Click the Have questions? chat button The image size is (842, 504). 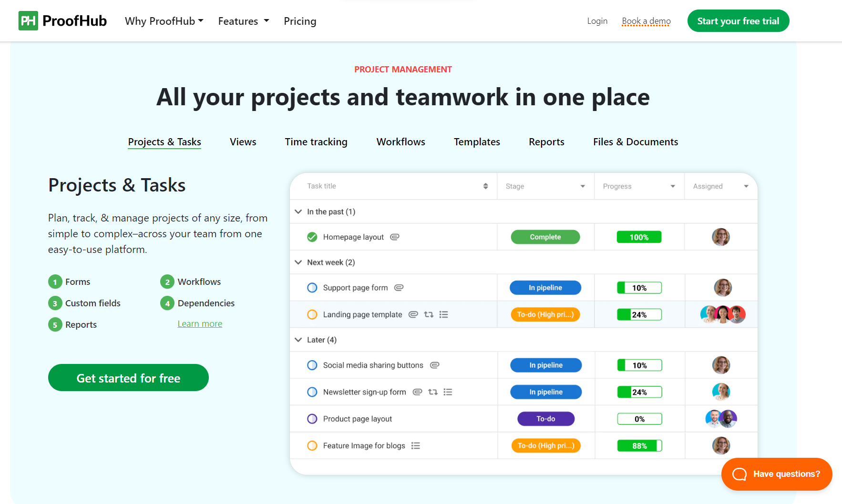tap(777, 474)
